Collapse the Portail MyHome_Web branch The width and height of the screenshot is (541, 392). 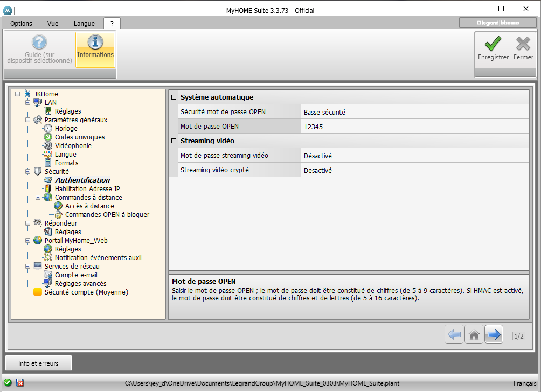(27, 240)
